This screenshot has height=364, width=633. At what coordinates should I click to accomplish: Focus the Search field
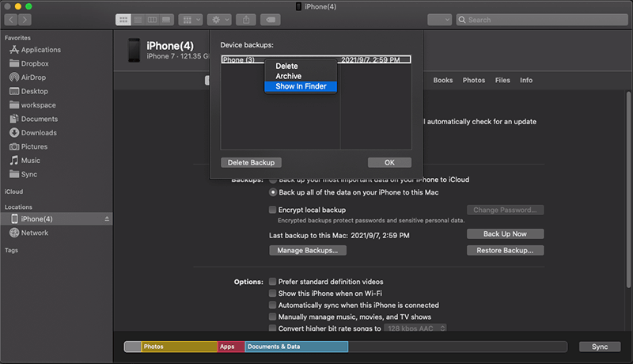(542, 20)
